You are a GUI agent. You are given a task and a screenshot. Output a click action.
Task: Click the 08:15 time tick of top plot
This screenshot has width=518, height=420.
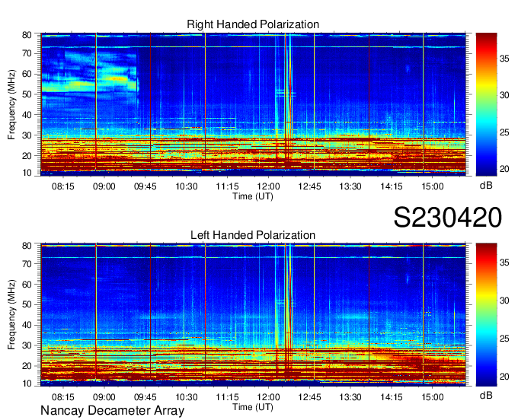(x=63, y=186)
